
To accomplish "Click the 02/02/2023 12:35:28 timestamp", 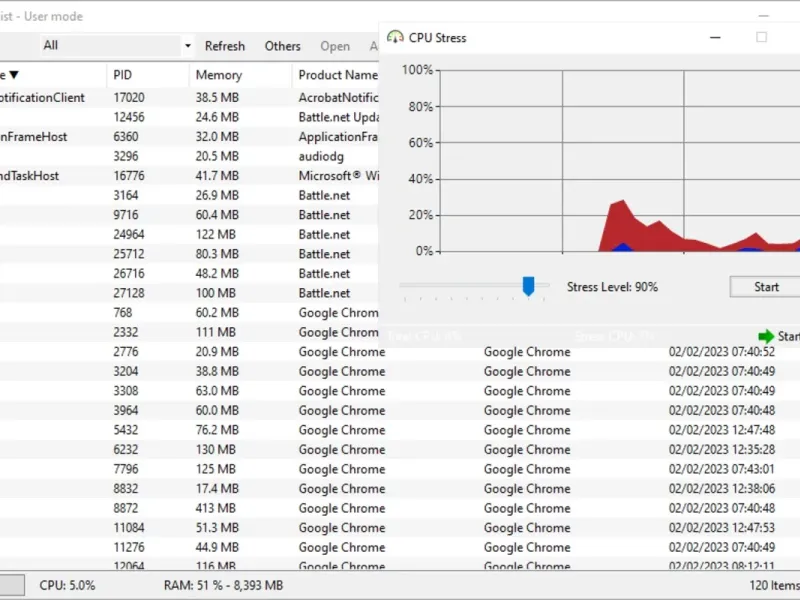I will click(721, 449).
